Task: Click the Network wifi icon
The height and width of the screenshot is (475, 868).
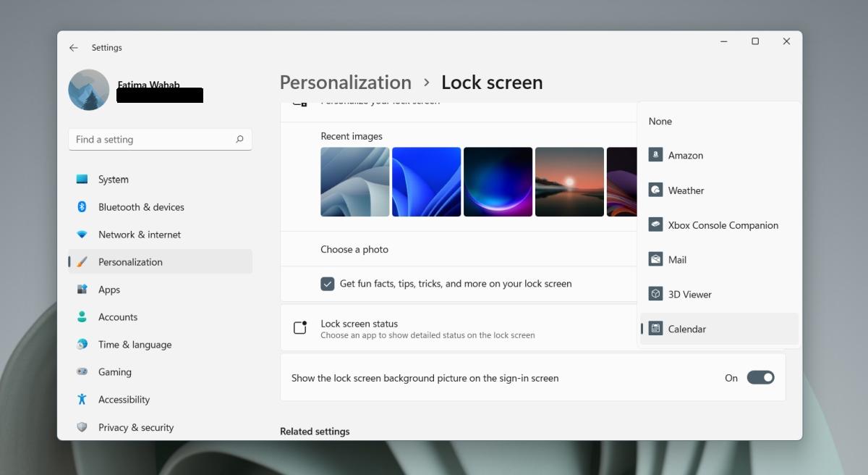Action: 82,235
